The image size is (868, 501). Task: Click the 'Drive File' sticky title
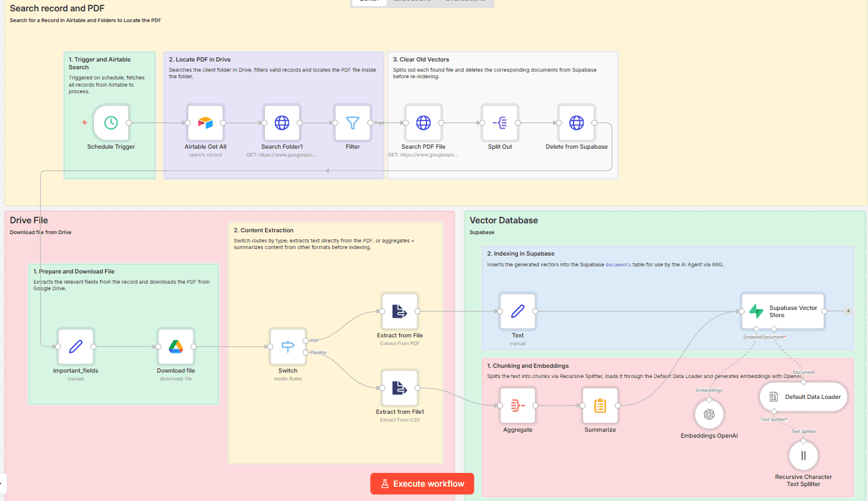(29, 220)
